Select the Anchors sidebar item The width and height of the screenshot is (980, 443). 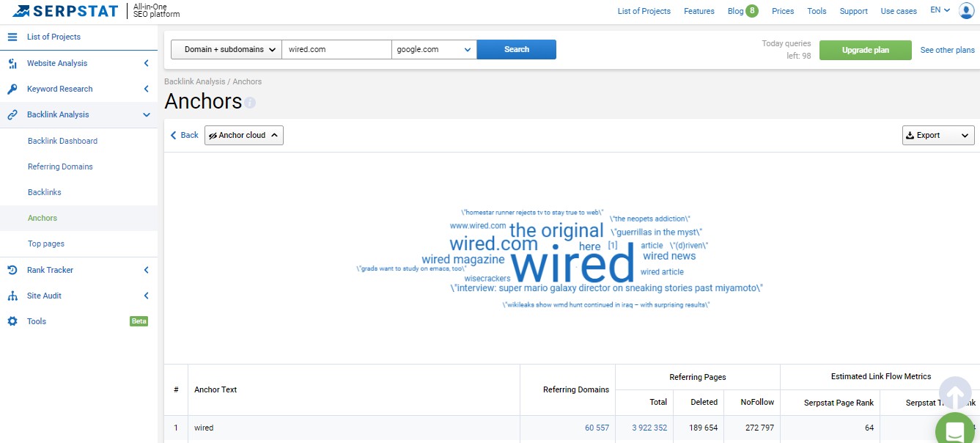[x=43, y=218]
